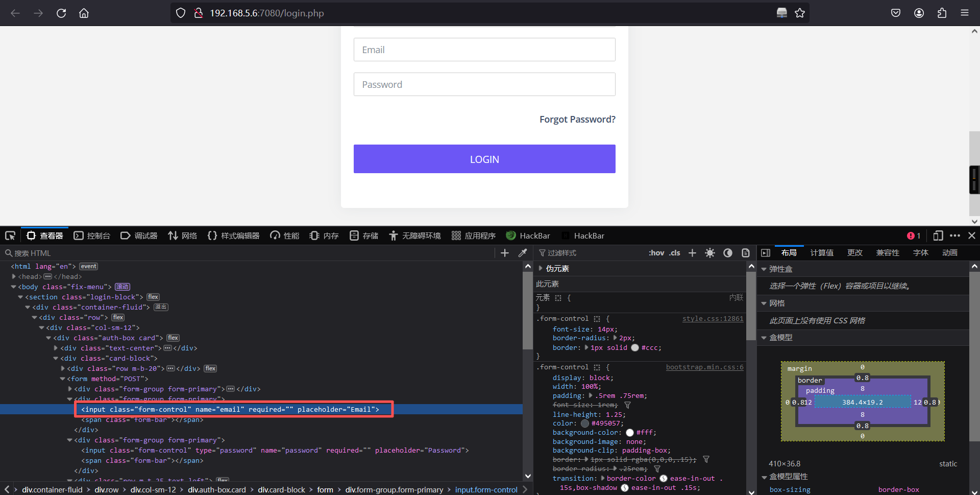980x495 pixels.
Task: Expand the div text-center node
Action: click(56, 348)
